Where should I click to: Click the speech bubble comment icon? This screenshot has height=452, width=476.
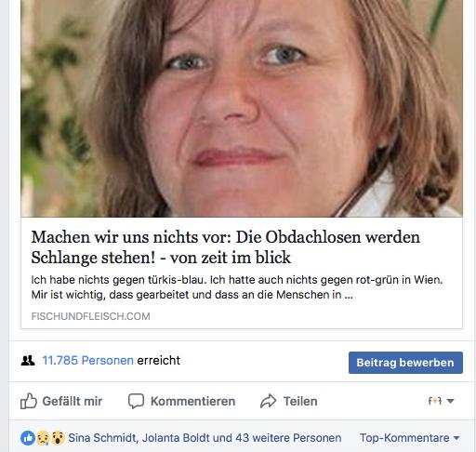tap(136, 401)
